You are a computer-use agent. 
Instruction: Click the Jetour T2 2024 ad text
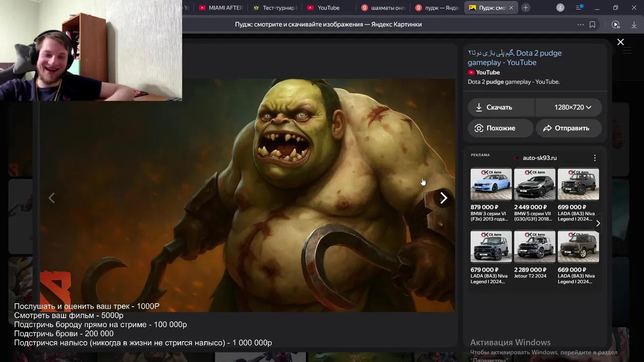click(x=530, y=276)
